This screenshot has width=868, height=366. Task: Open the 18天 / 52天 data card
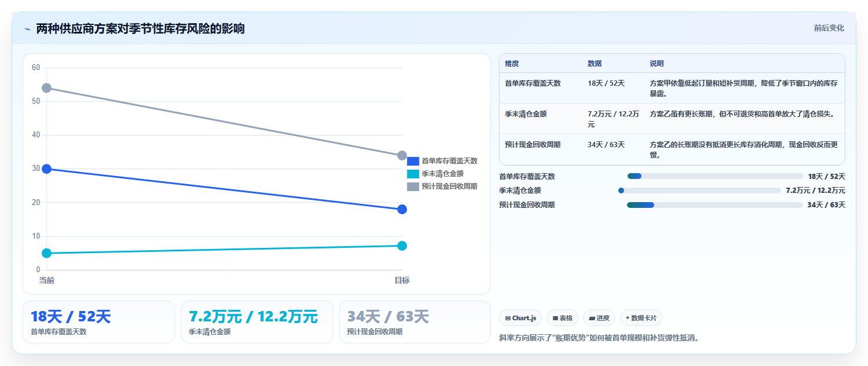tap(99, 322)
